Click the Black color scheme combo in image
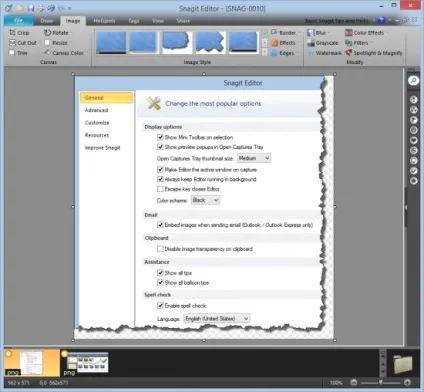This screenshot has height=392, width=424. point(205,200)
